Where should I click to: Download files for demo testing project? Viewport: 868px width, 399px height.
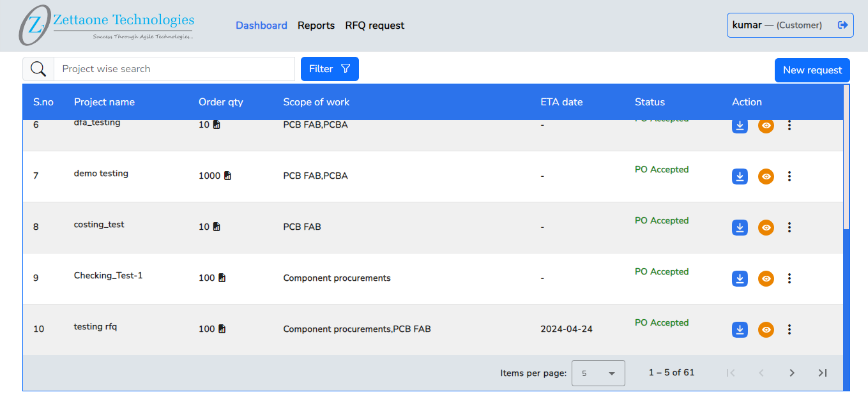(x=740, y=176)
